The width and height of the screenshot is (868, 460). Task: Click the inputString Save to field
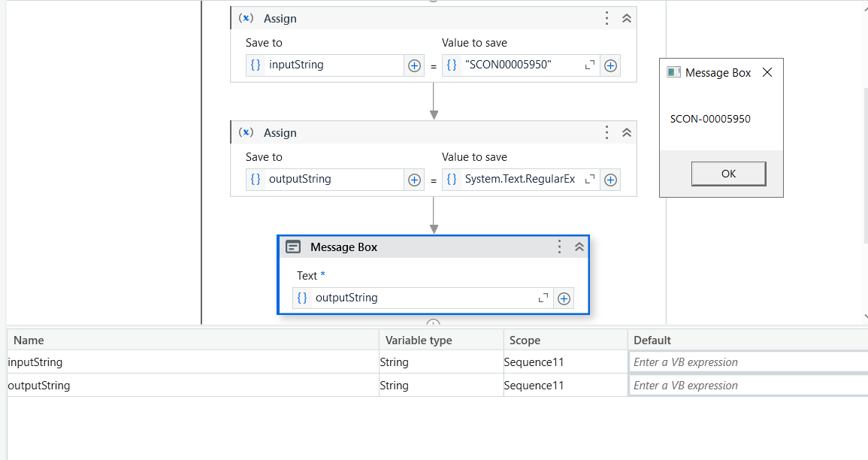pos(334,65)
